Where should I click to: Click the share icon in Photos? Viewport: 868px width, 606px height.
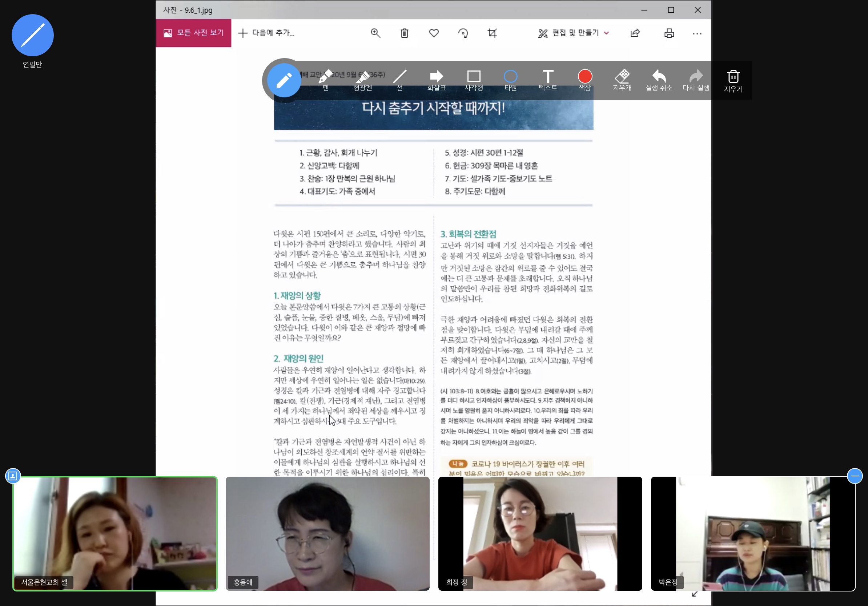pyautogui.click(x=635, y=33)
